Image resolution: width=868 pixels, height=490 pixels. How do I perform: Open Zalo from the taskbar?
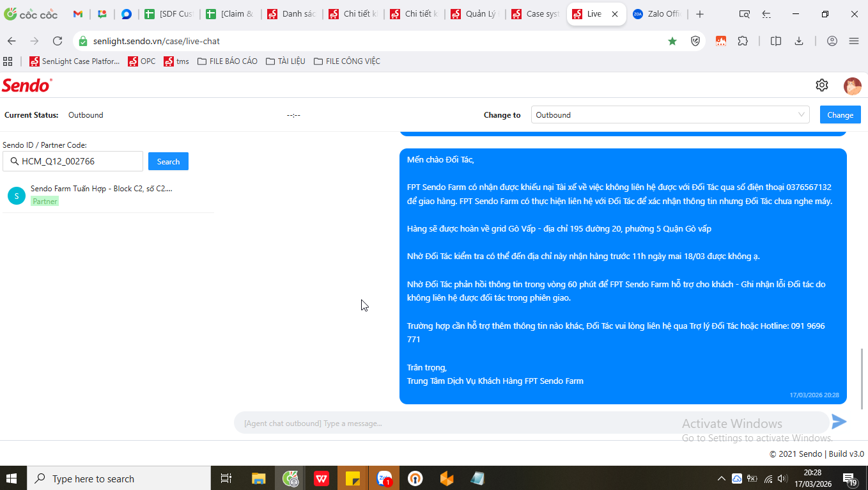[x=384, y=478]
